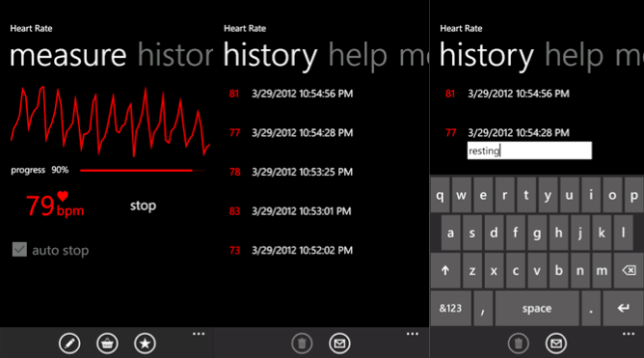Tap the stop button
The image size is (644, 358).
(143, 206)
